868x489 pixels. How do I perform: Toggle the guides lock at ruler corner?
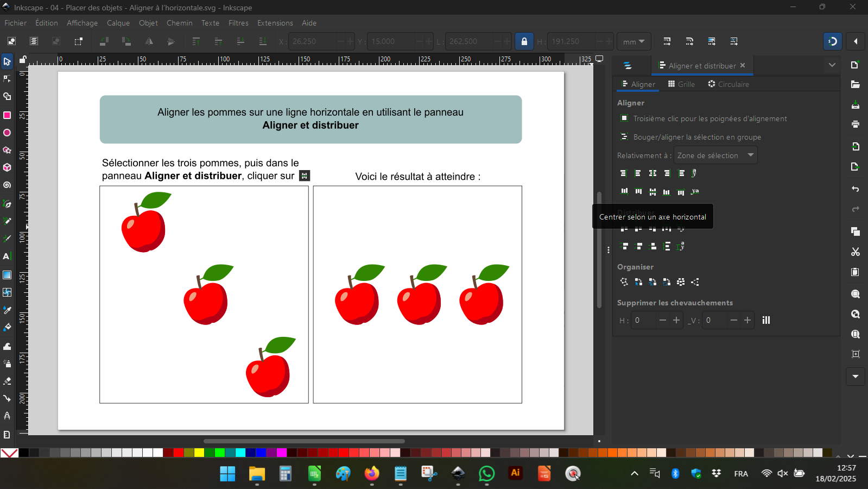click(x=23, y=59)
